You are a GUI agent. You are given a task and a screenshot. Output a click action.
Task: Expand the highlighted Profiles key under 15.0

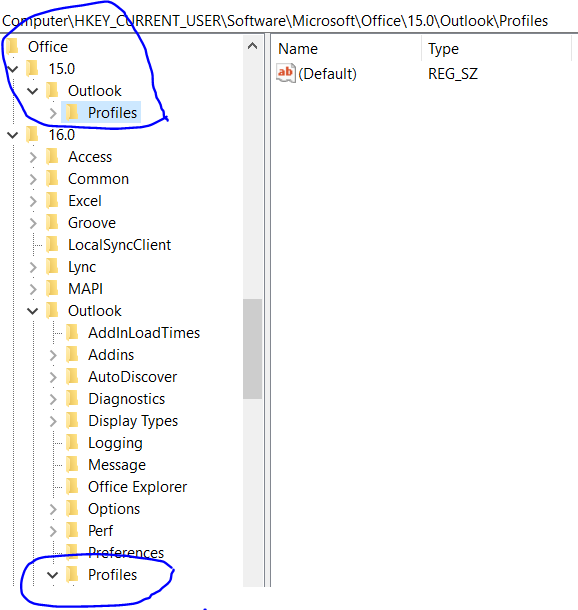(53, 113)
